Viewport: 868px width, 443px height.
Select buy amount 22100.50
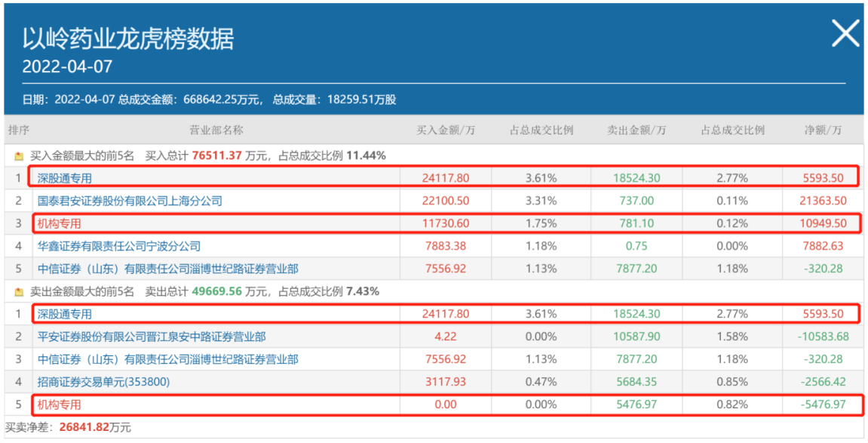point(446,201)
